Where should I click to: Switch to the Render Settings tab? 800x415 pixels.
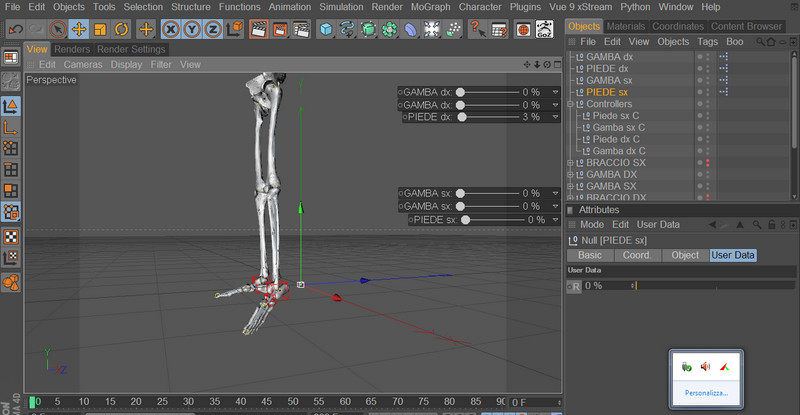pos(131,49)
